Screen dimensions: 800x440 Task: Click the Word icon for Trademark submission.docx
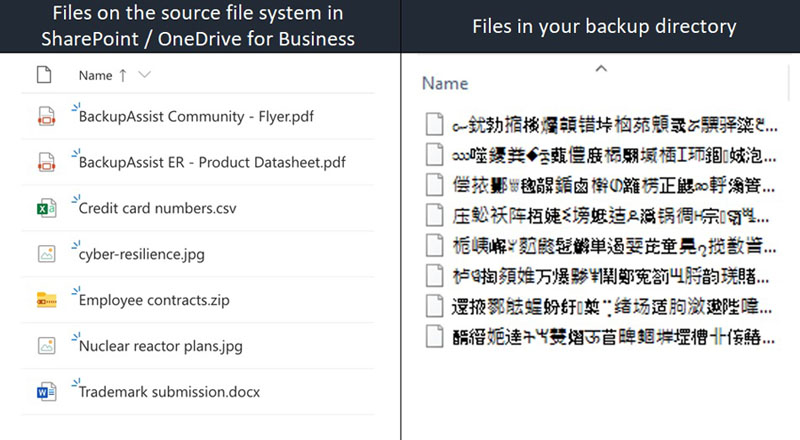46,392
